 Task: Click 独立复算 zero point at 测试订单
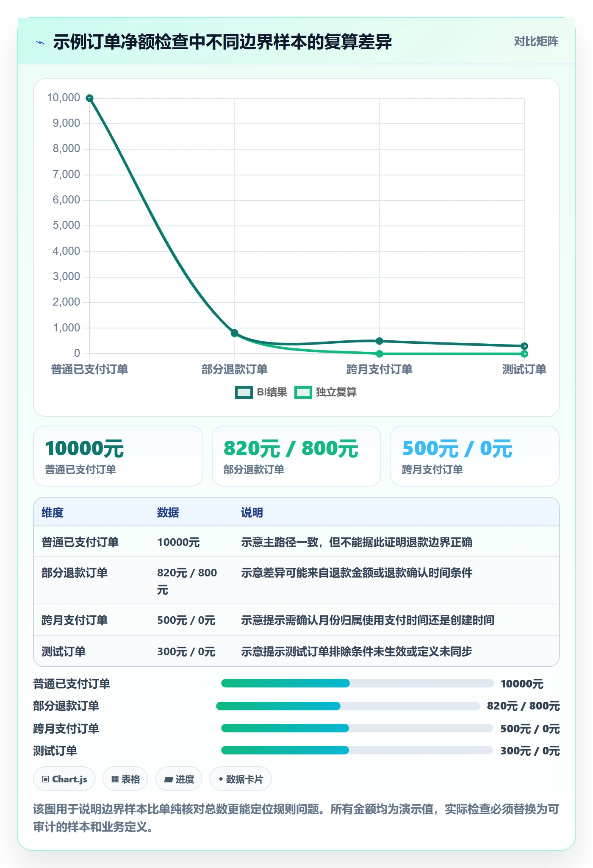click(x=524, y=353)
